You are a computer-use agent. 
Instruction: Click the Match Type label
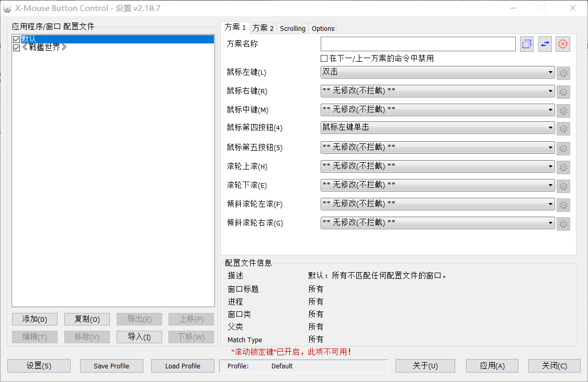[x=245, y=340]
